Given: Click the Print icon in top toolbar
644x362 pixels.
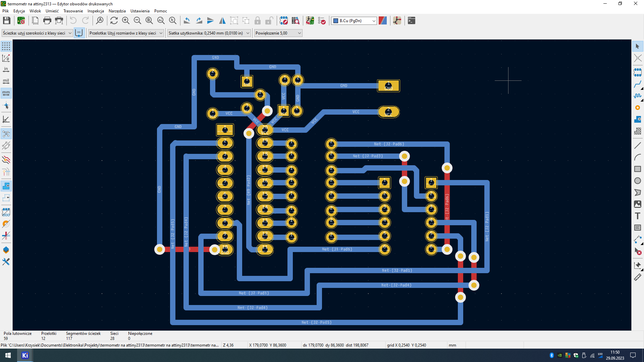Looking at the screenshot, I should pos(47,21).
